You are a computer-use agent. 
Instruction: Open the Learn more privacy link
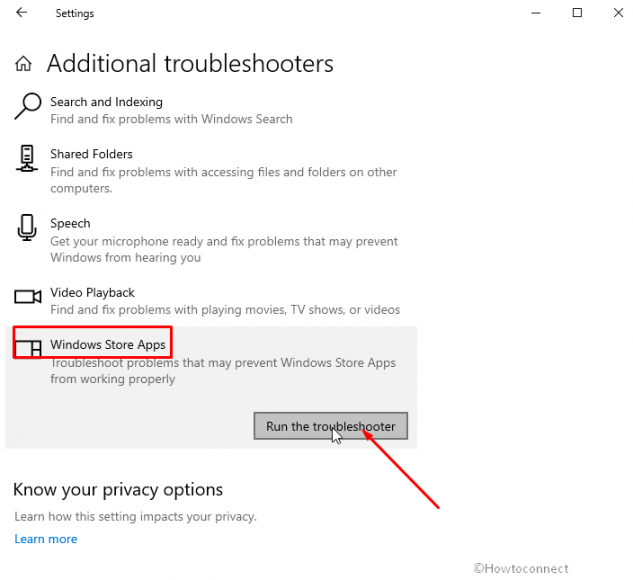pos(46,539)
